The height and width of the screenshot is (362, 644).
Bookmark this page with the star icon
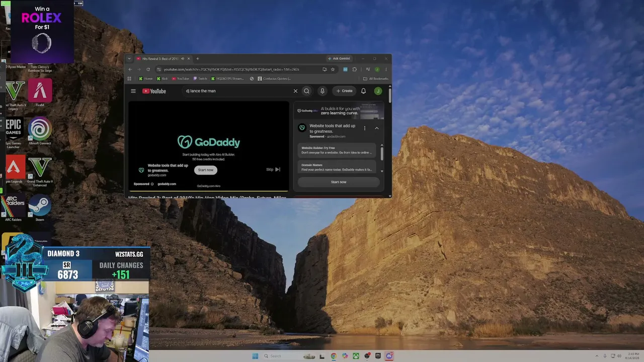[333, 69]
